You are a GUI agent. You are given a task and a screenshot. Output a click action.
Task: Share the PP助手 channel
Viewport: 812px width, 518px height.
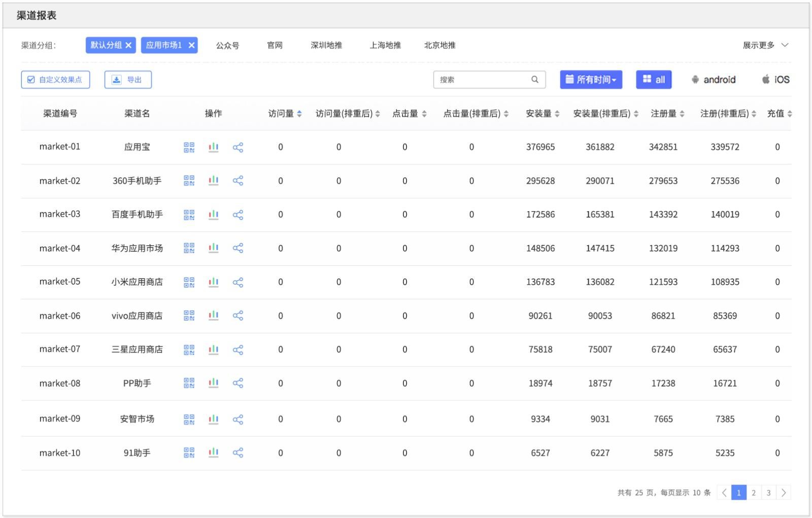[x=238, y=383]
